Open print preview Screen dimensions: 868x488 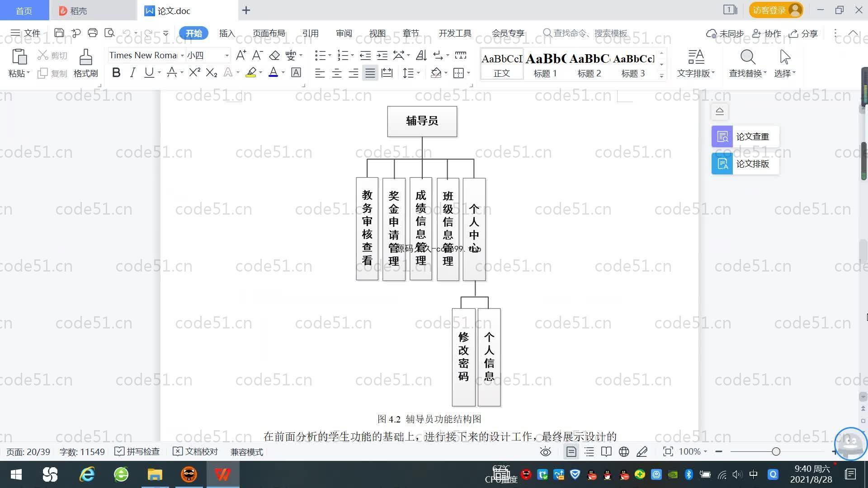coord(109,33)
